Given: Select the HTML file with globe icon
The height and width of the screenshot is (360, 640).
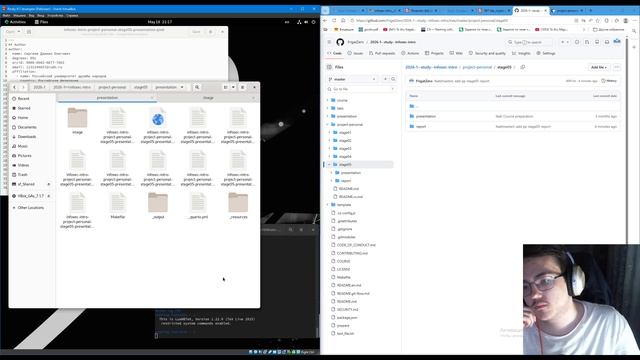Looking at the screenshot, I should (158, 125).
